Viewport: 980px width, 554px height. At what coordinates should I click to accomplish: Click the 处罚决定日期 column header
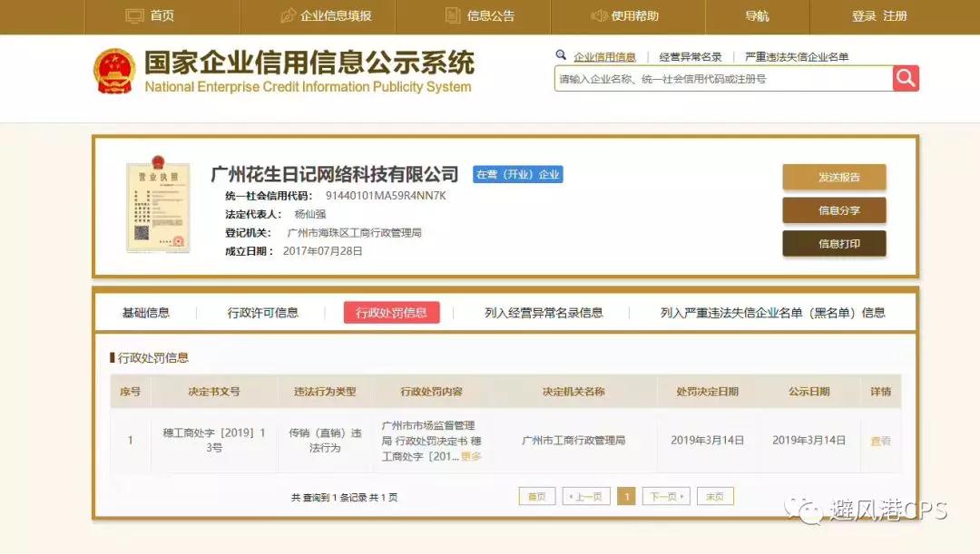pos(708,392)
